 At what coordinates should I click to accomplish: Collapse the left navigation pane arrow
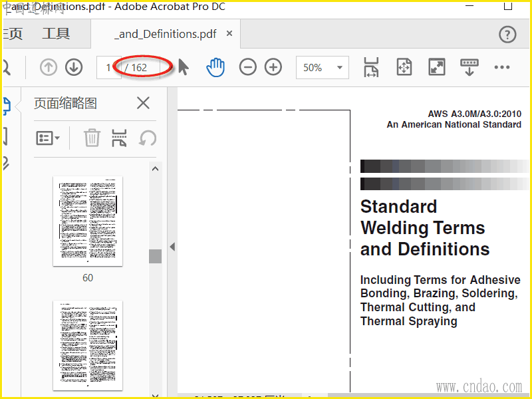coord(172,247)
